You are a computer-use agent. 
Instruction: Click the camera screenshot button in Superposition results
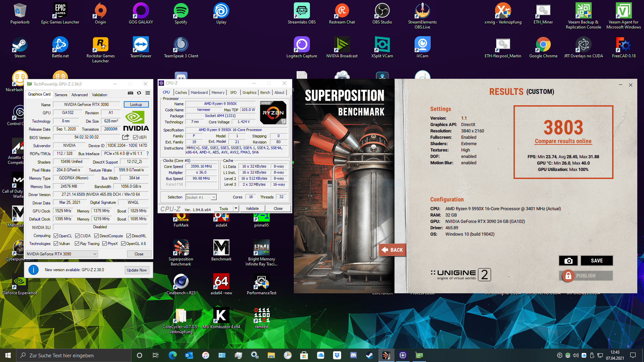coord(568,260)
